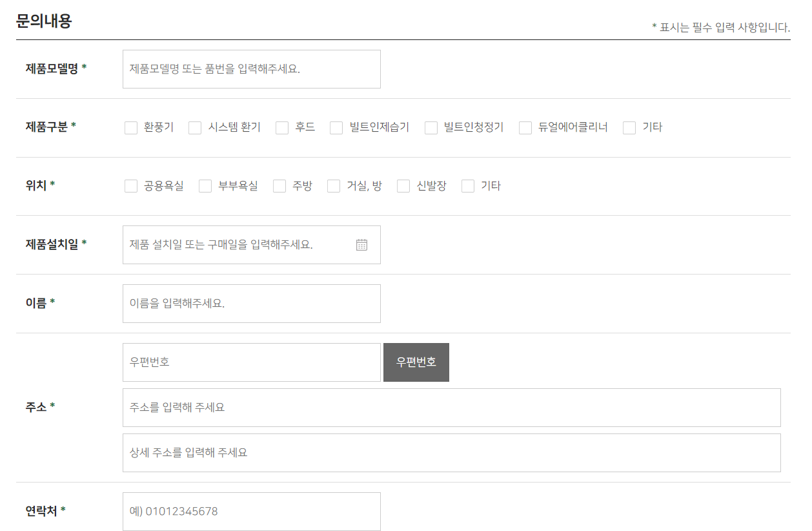The width and height of the screenshot is (812, 531).
Task: Select 주방 as the location
Action: coord(279,185)
